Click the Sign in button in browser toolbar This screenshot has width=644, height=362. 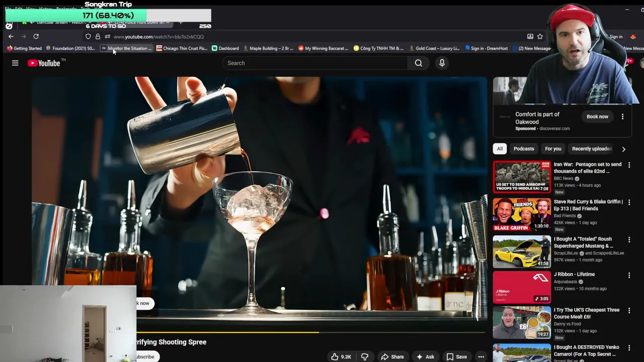[616, 37]
